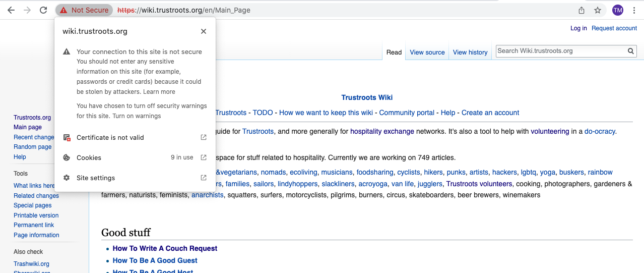This screenshot has width=644, height=273.
Task: Click the buskers link
Action: coord(571,172)
